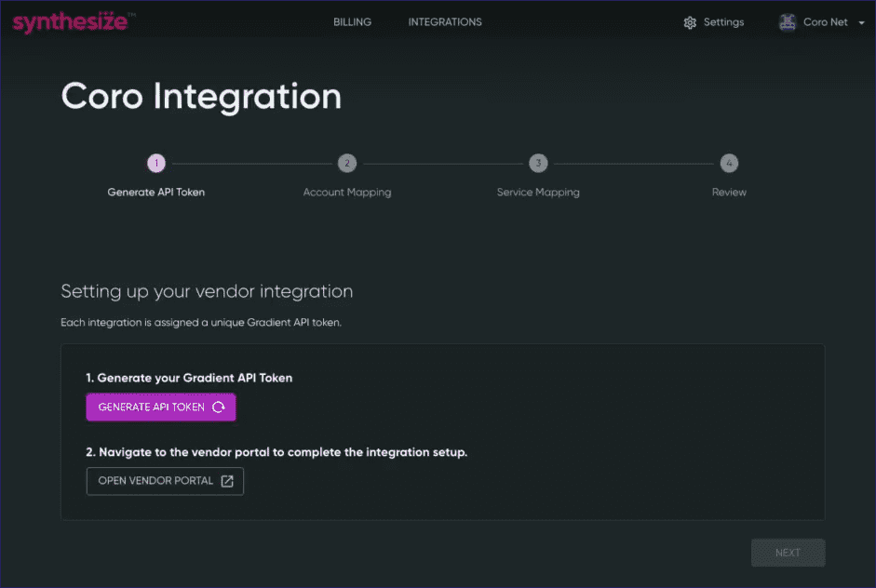Open the Coro Net account dropdown arrow
876x588 pixels.
click(x=862, y=22)
